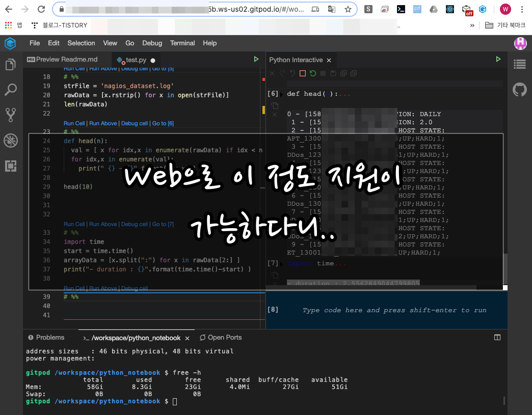Open the Source Control view
The height and width of the screenshot is (415, 532).
(11, 115)
